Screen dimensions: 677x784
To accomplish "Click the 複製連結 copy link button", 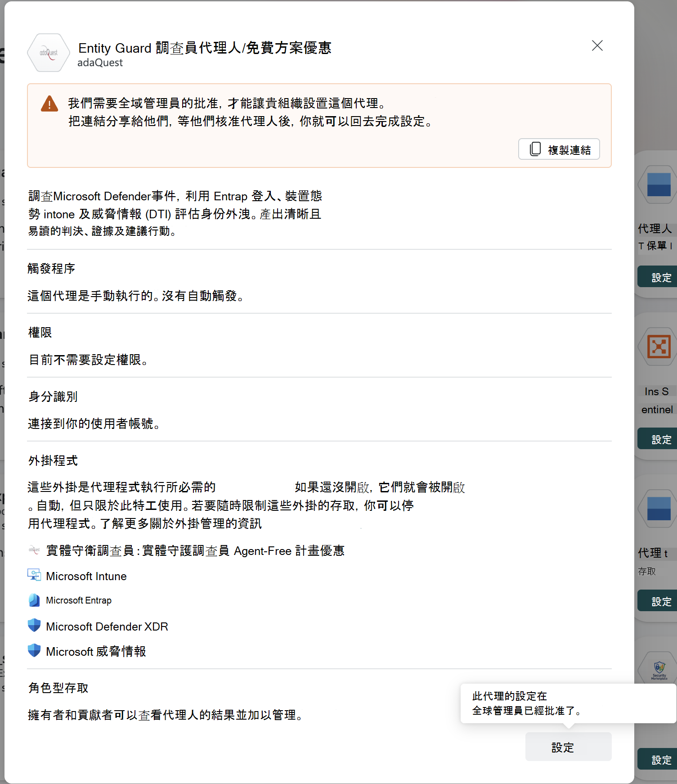I will pyautogui.click(x=559, y=149).
